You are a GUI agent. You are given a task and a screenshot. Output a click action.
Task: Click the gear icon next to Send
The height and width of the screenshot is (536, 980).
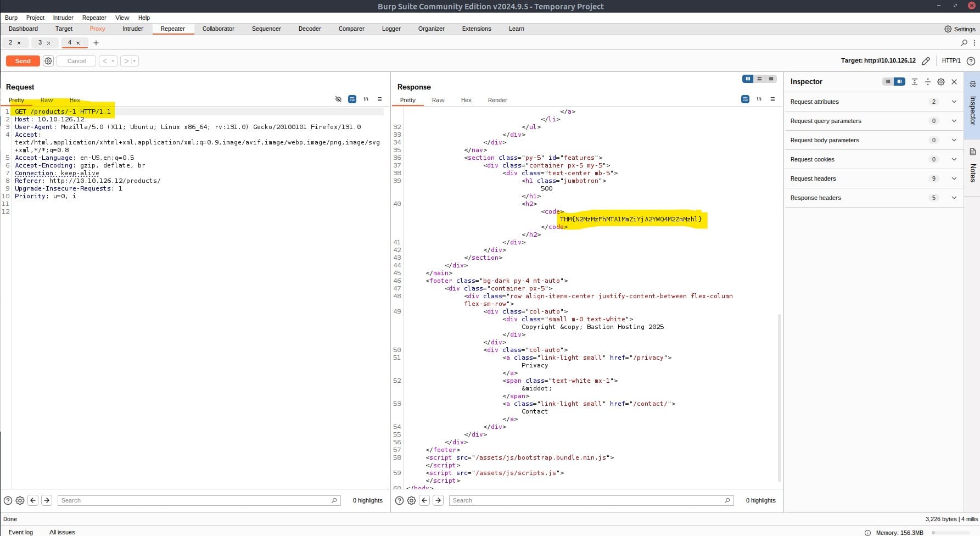tap(48, 61)
